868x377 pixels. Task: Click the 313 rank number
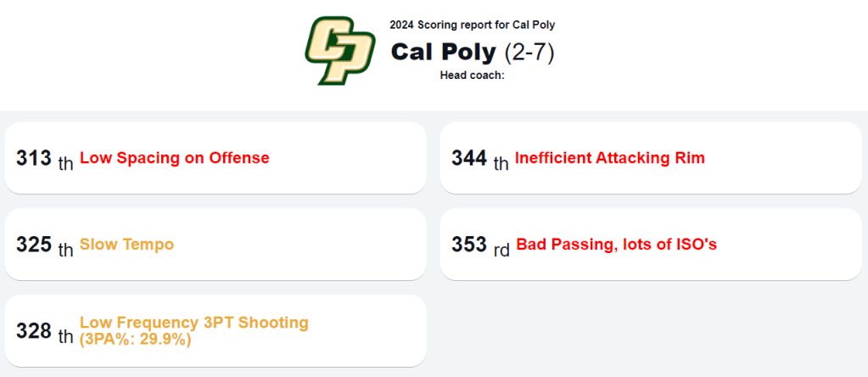34,158
